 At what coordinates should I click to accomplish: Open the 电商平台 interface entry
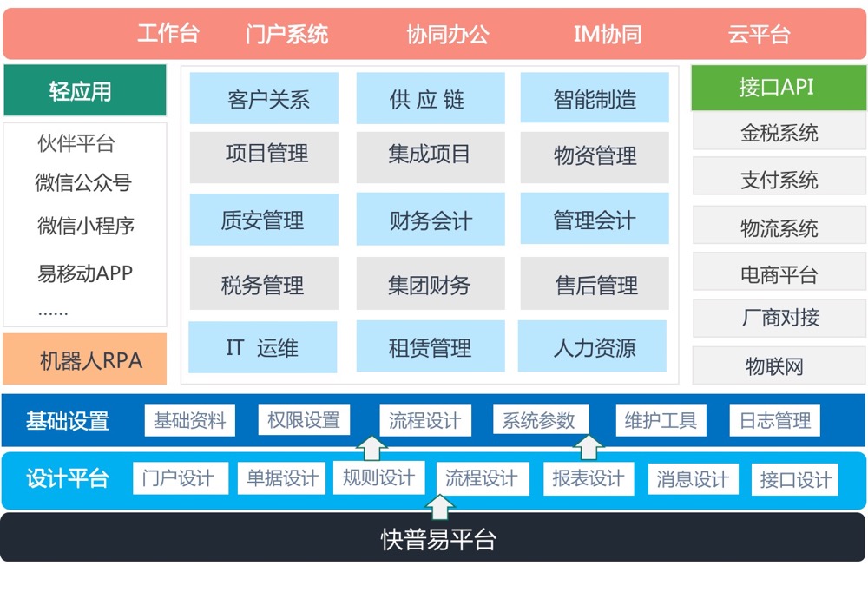pos(779,275)
